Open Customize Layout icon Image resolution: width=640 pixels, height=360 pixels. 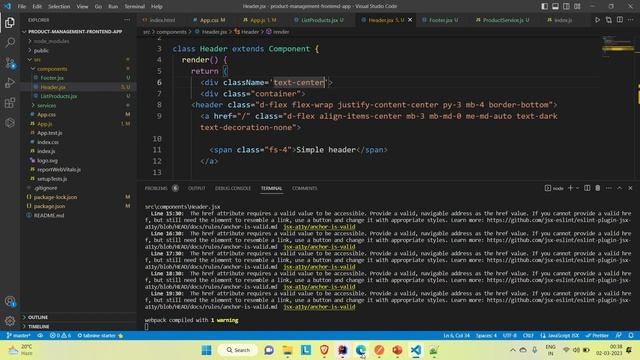(x=577, y=6)
